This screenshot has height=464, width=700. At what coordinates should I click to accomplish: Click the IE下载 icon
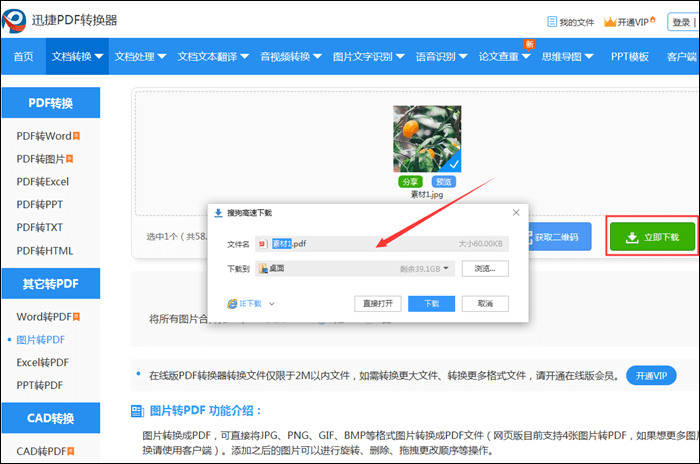click(232, 304)
